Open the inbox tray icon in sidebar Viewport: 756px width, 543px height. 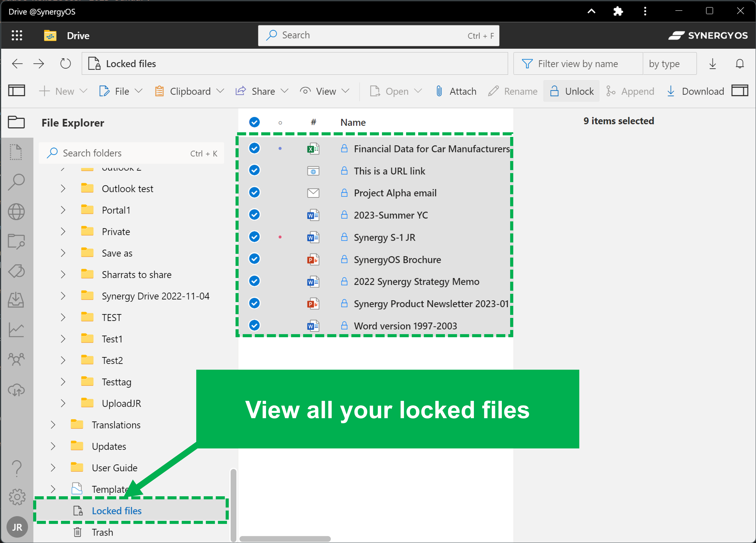point(16,300)
